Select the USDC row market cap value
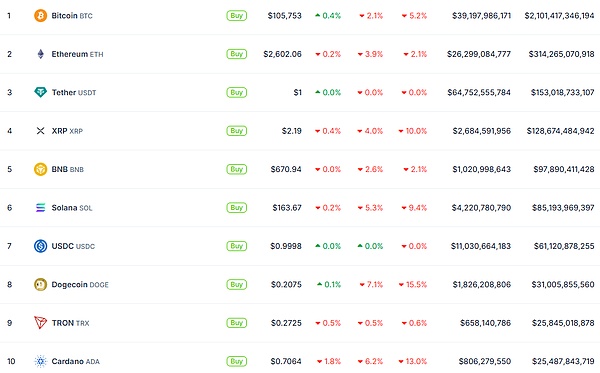The image size is (600, 373). click(564, 246)
